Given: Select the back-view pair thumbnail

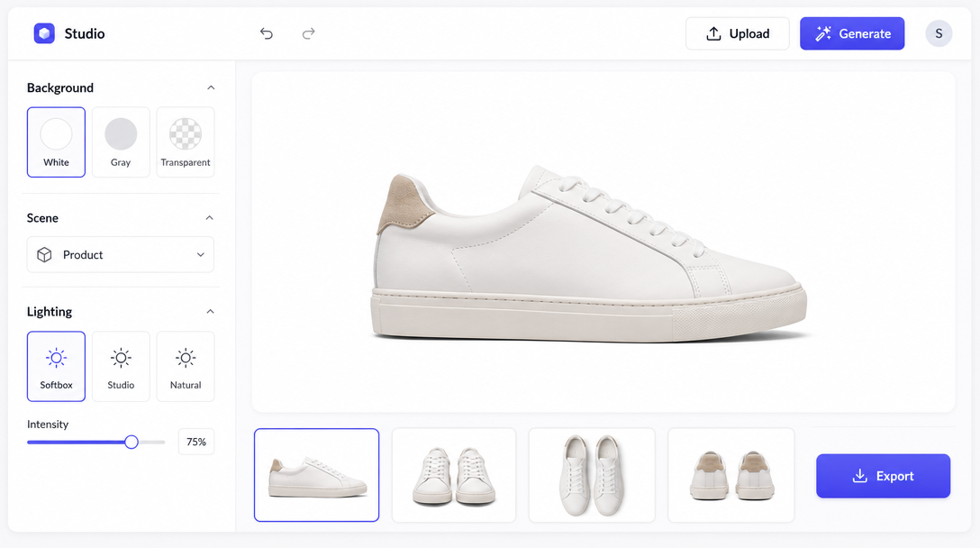Looking at the screenshot, I should [731, 475].
